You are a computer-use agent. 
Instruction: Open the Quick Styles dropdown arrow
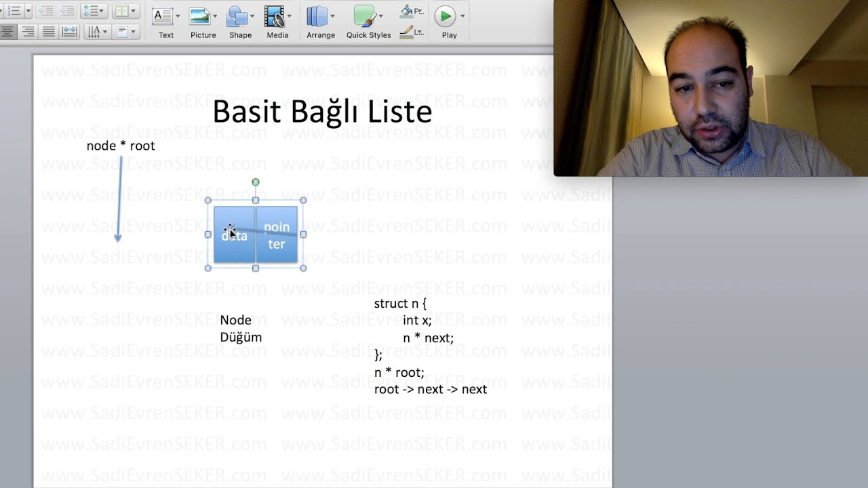pyautogui.click(x=380, y=16)
